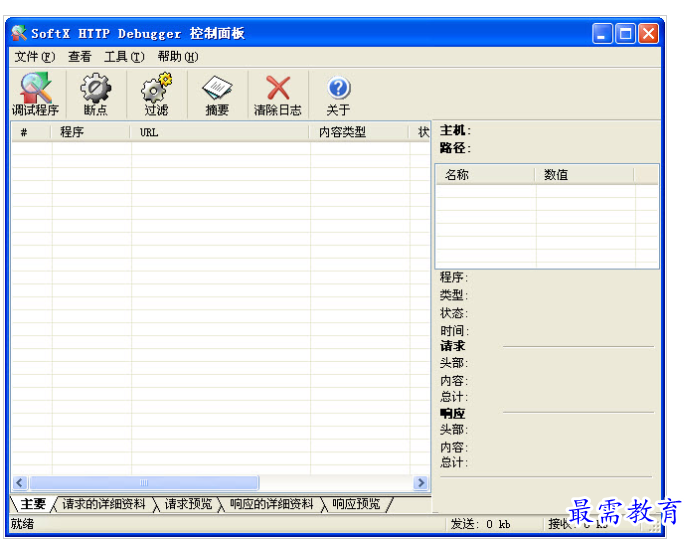Click the 发送: 0 kb status entry

coord(480,524)
